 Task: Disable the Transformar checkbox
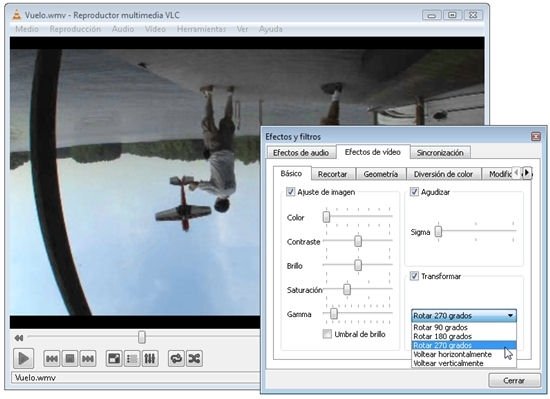click(x=414, y=276)
